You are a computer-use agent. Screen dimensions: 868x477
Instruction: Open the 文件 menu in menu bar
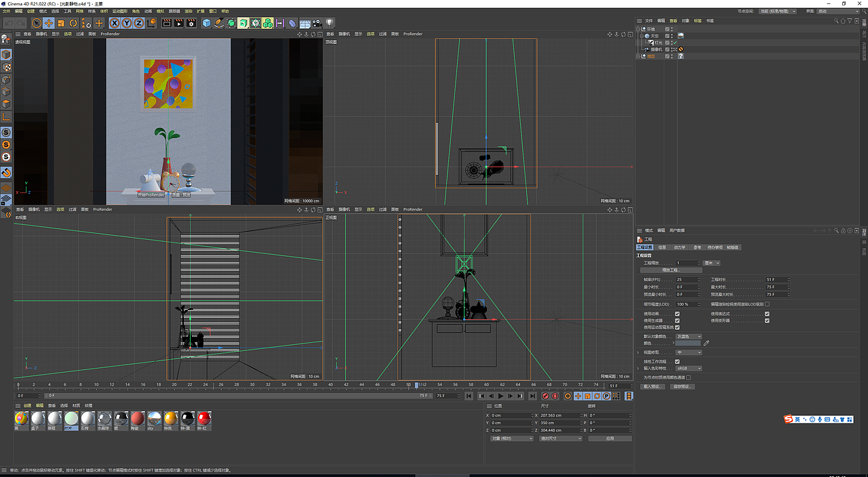6,12
